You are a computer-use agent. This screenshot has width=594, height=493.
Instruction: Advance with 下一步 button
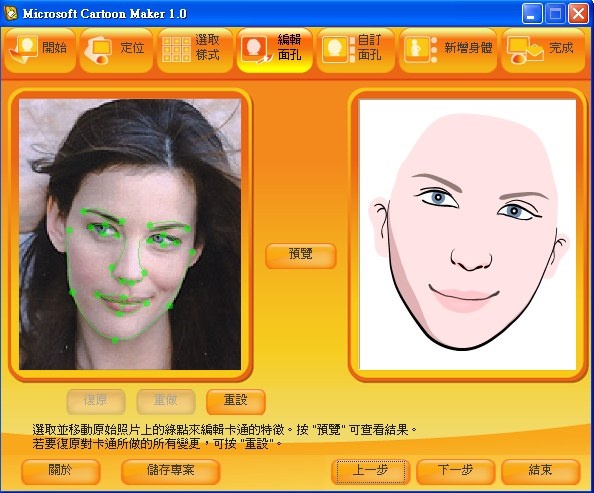pyautogui.click(x=456, y=471)
